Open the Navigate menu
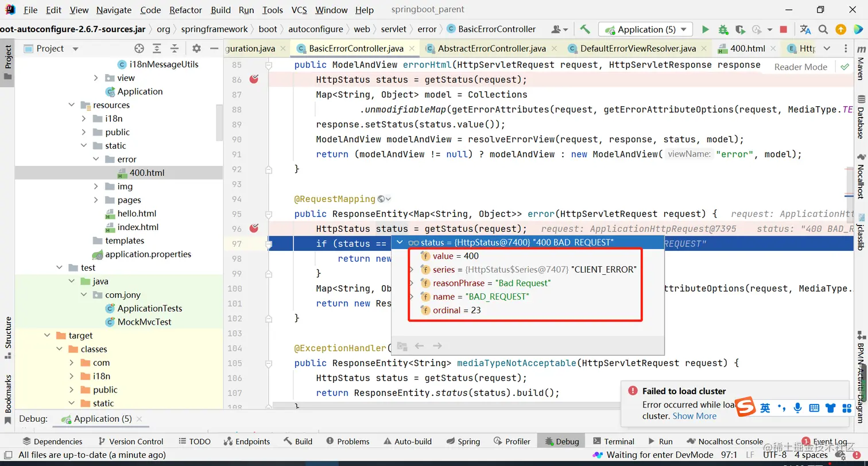Viewport: 868px width, 466px height. point(114,10)
